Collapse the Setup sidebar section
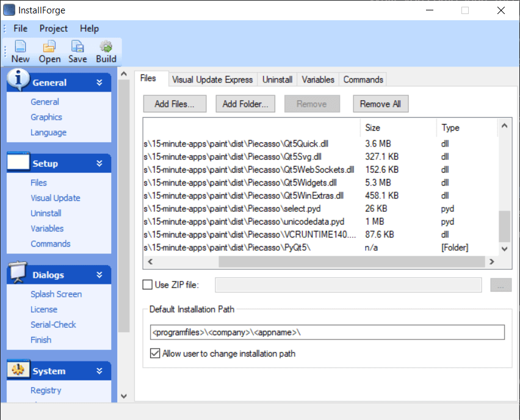 pos(99,164)
